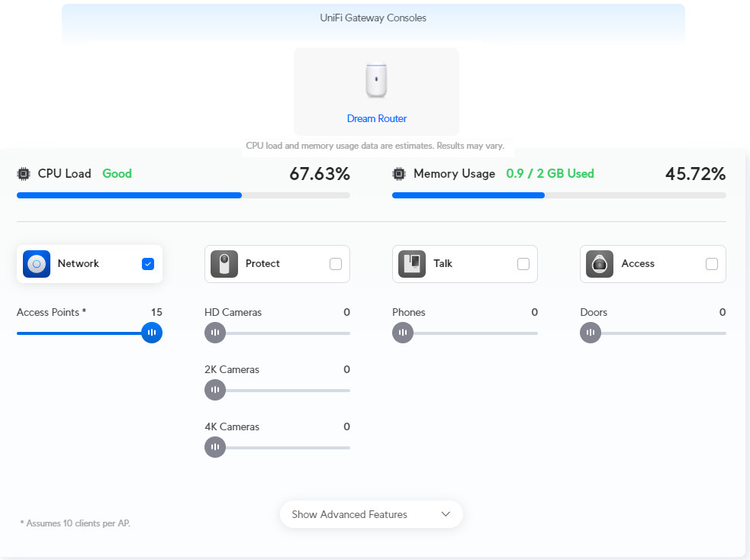Image resolution: width=750 pixels, height=560 pixels.
Task: Click the 0.9 / 2 GB Used text
Action: 550,174
